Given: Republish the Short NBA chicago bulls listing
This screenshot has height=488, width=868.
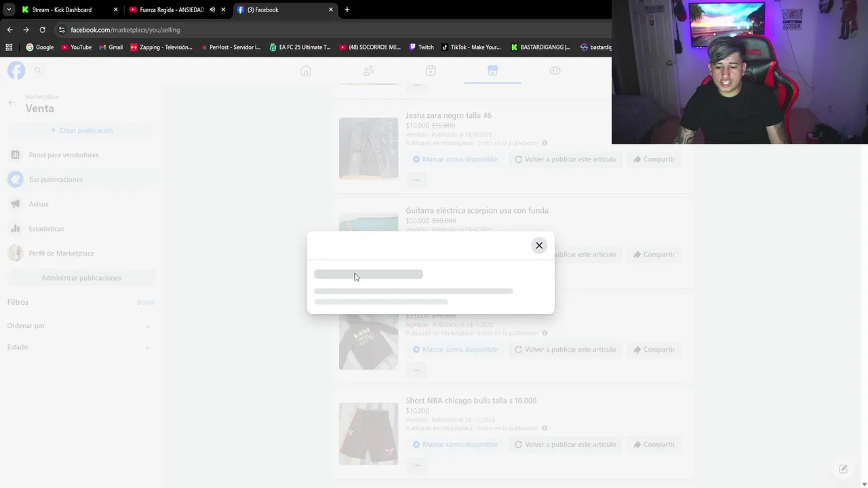Looking at the screenshot, I should pyautogui.click(x=566, y=445).
